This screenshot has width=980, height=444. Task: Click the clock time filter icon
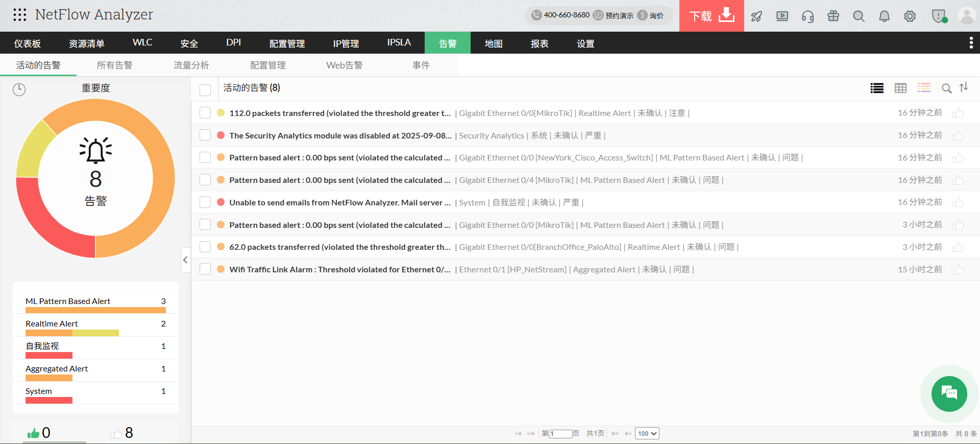pos(19,89)
